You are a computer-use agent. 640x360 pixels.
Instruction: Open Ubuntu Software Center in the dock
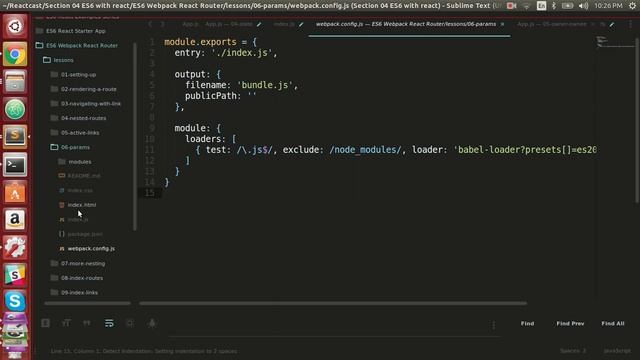[15, 192]
